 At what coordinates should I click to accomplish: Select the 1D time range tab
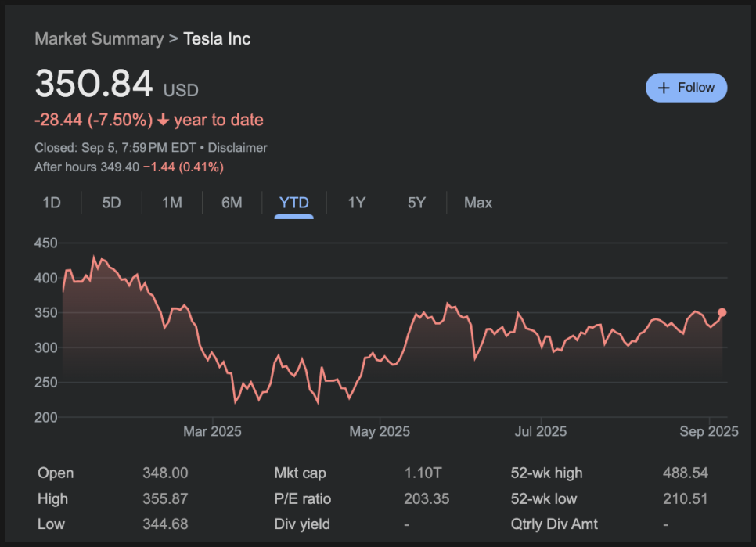tap(52, 203)
